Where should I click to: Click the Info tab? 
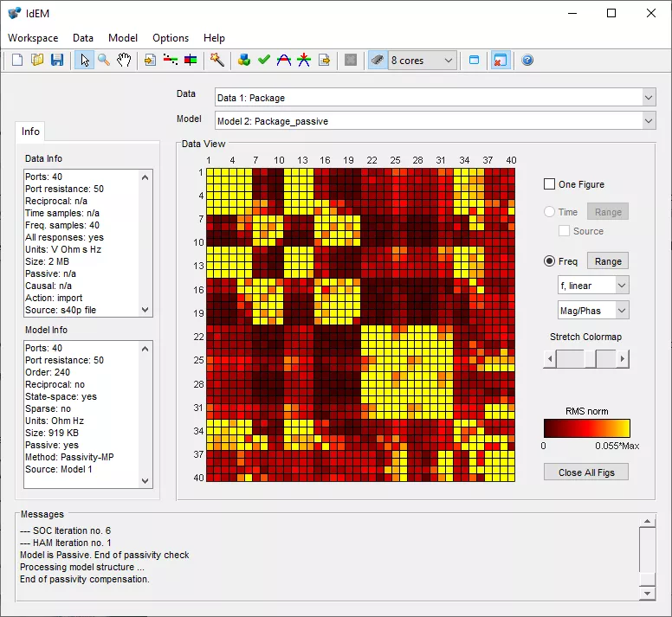pyautogui.click(x=30, y=132)
